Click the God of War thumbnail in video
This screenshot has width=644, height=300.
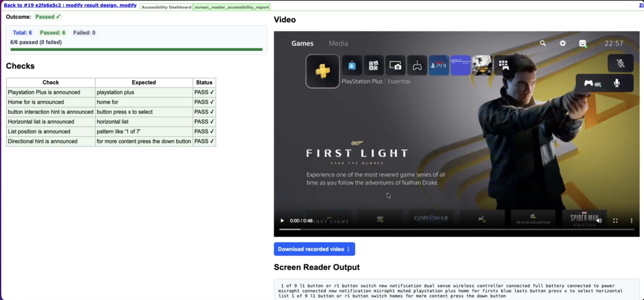[431, 219]
